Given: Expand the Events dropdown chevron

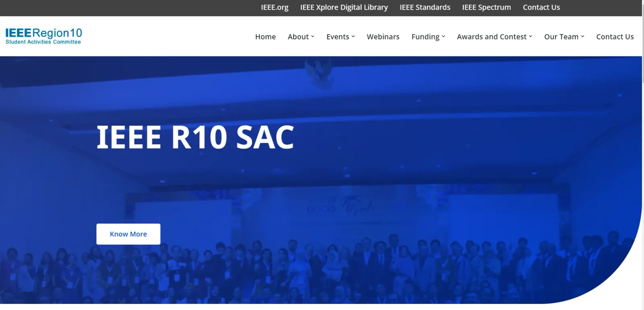Looking at the screenshot, I should [353, 37].
